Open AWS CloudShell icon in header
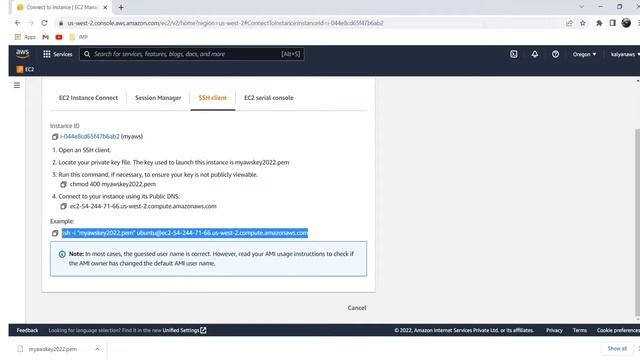The height and width of the screenshot is (360, 640). point(514,54)
